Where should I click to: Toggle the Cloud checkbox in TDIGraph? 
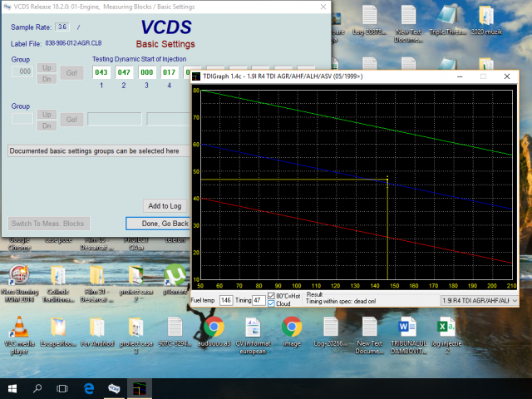272,304
